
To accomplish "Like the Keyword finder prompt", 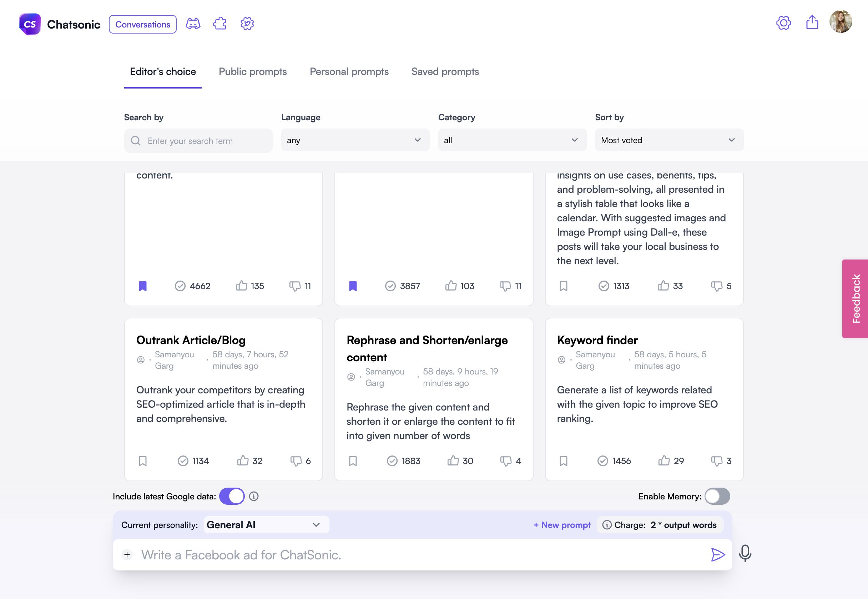I will (x=664, y=460).
